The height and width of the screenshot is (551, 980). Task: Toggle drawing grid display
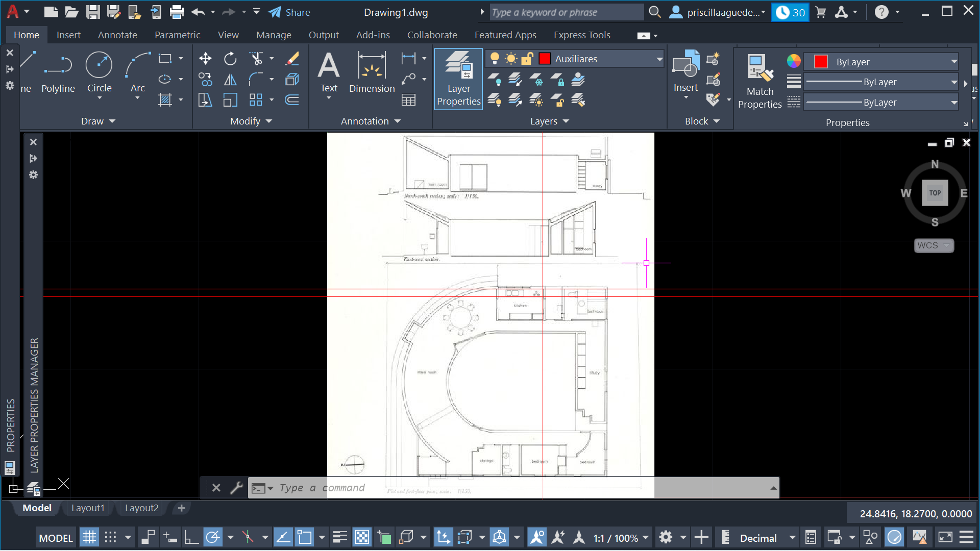[x=89, y=537]
